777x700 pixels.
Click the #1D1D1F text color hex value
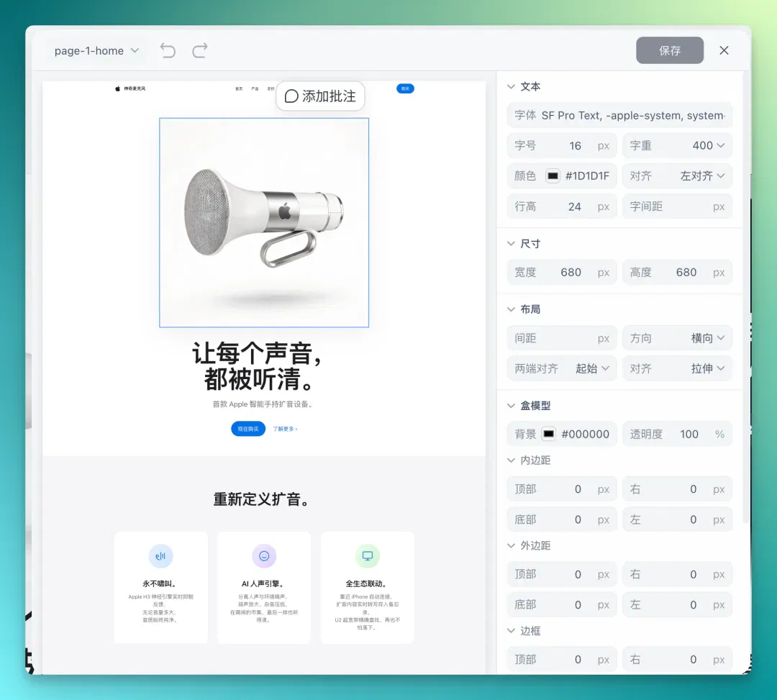click(587, 176)
